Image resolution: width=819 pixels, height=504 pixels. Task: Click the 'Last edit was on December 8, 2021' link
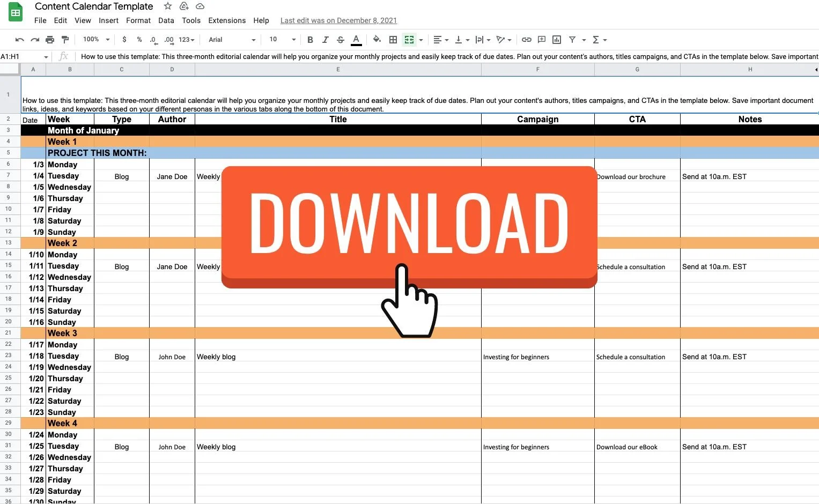[x=338, y=20]
